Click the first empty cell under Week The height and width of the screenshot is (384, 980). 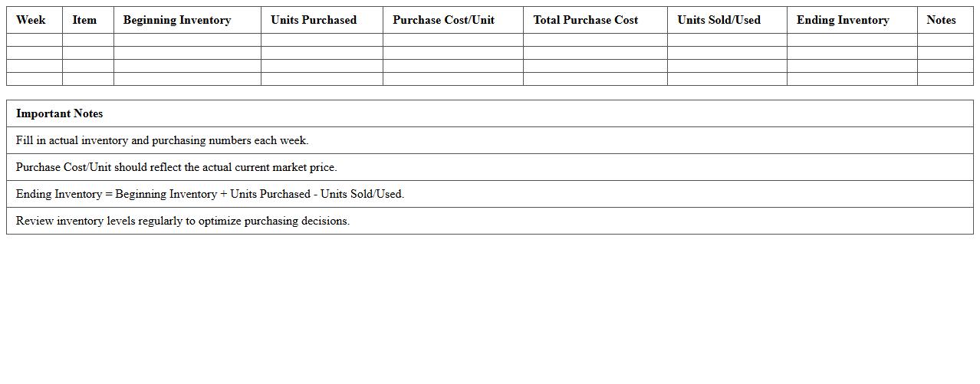pyautogui.click(x=35, y=40)
